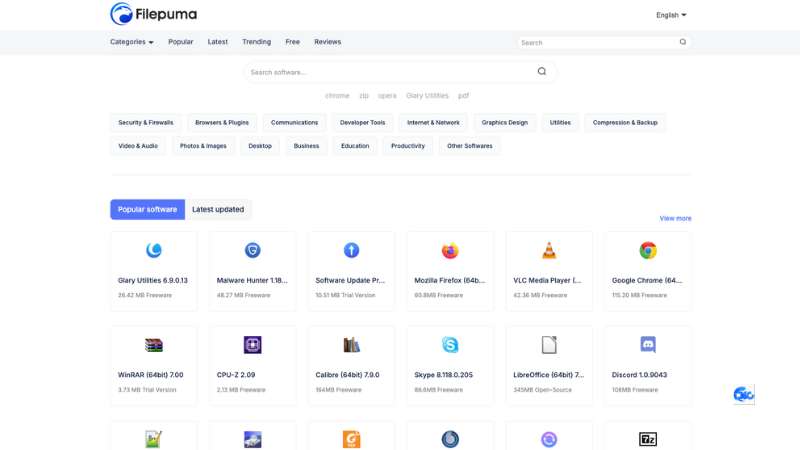Viewport: 800px width, 450px height.
Task: Open the WinRAR icon
Action: point(154,345)
